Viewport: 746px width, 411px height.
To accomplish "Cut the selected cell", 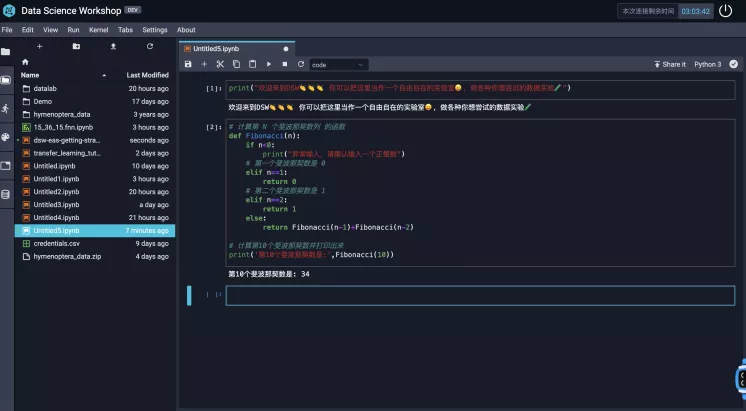I will [x=220, y=64].
